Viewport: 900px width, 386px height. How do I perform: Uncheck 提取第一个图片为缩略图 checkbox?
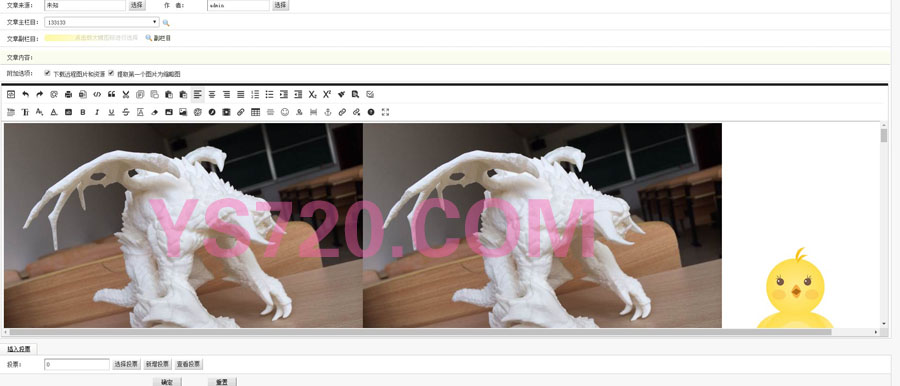point(111,73)
